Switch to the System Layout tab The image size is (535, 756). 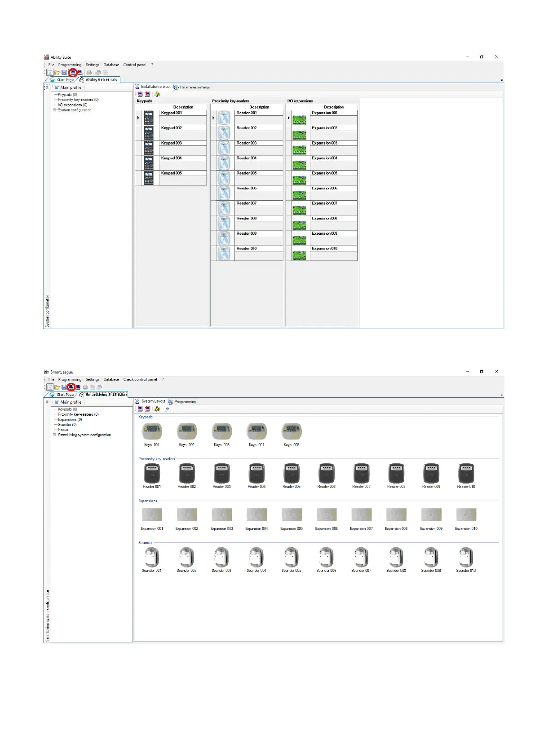tap(150, 401)
